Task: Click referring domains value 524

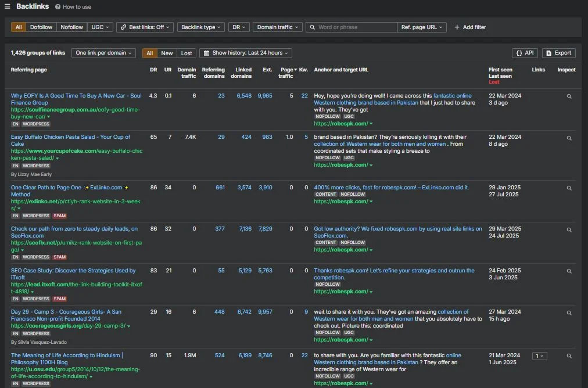Action: (x=220, y=355)
